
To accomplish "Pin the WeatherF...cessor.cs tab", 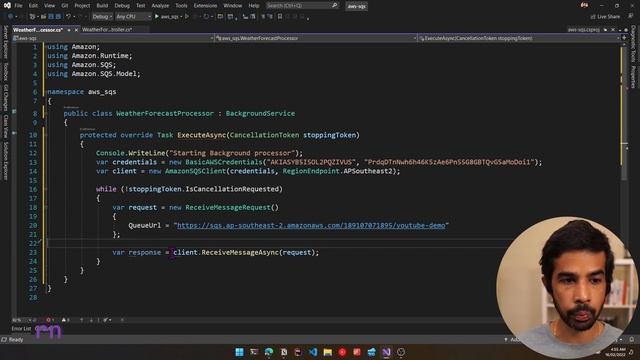I will [x=69, y=30].
